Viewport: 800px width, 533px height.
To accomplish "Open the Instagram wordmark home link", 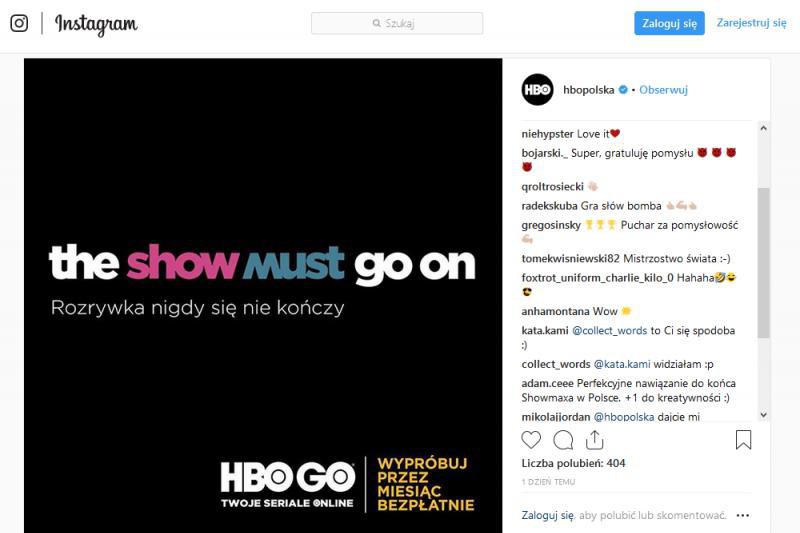I will (96, 24).
